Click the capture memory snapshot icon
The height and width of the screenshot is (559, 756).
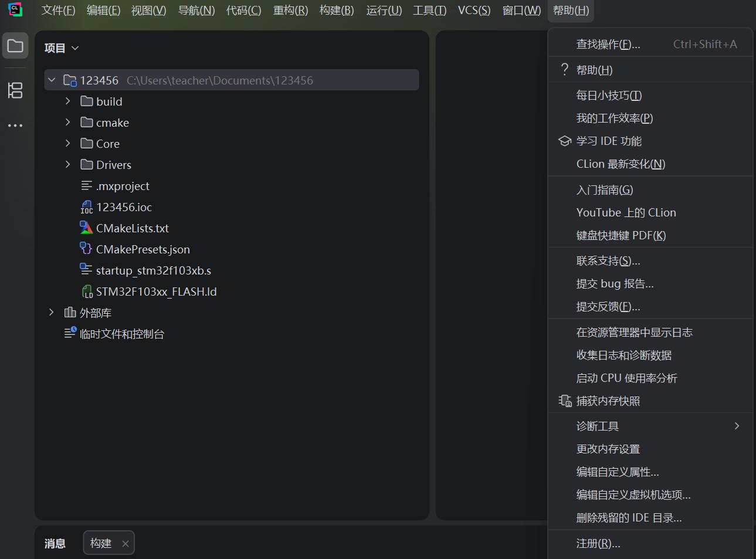click(565, 401)
